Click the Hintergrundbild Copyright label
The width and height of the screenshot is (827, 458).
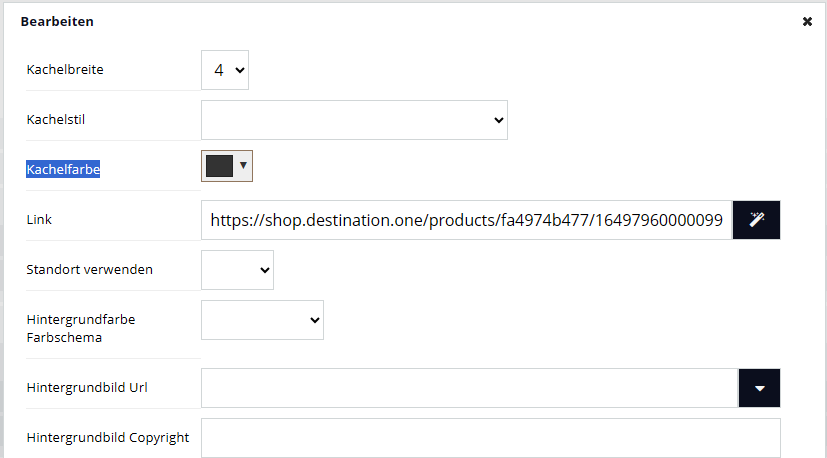[x=108, y=438]
